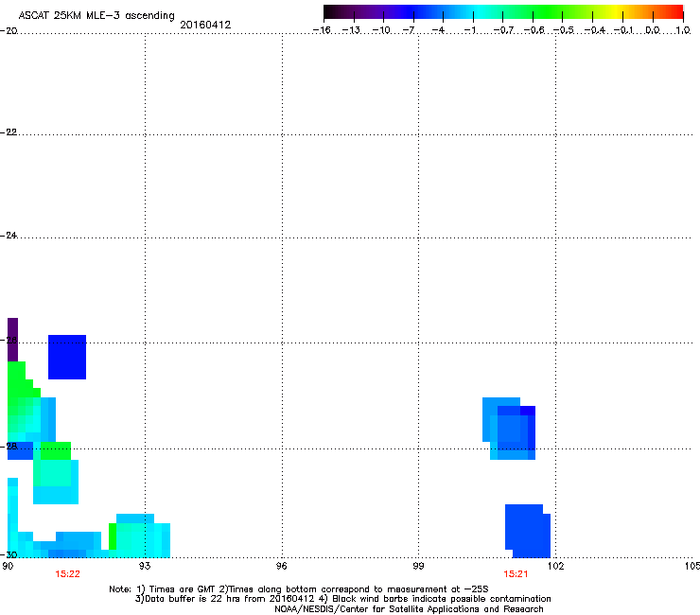Click the -16 colorbar tick label
The height and width of the screenshot is (615, 700).
pos(322,30)
